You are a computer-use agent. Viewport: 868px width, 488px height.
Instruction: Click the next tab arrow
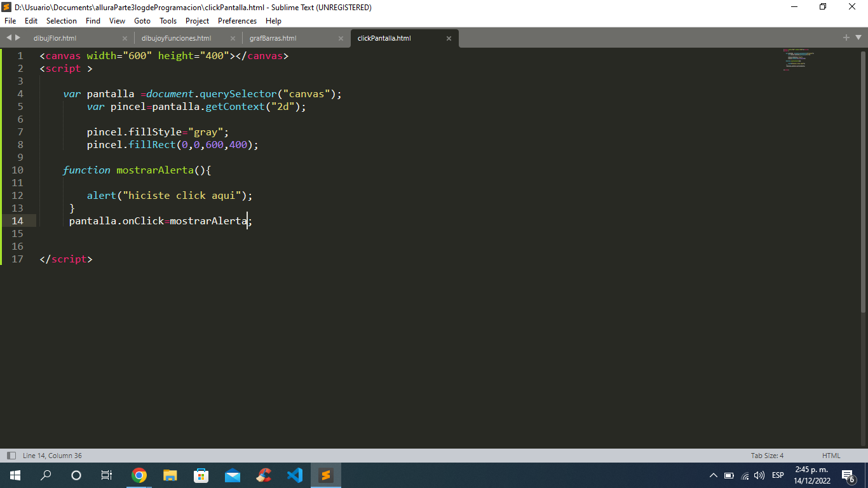pyautogui.click(x=18, y=37)
